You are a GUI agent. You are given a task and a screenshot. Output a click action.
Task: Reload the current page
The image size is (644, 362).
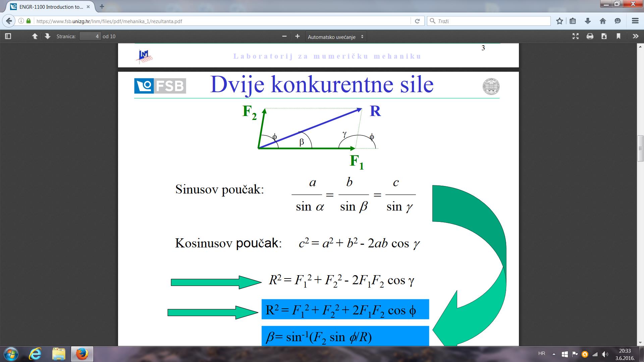click(x=417, y=21)
